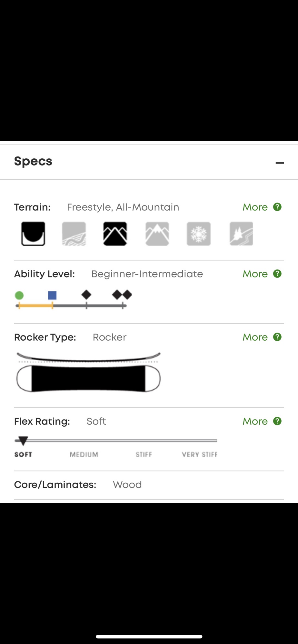
Task: Click the big mountain terrain icon
Action: pos(157,234)
